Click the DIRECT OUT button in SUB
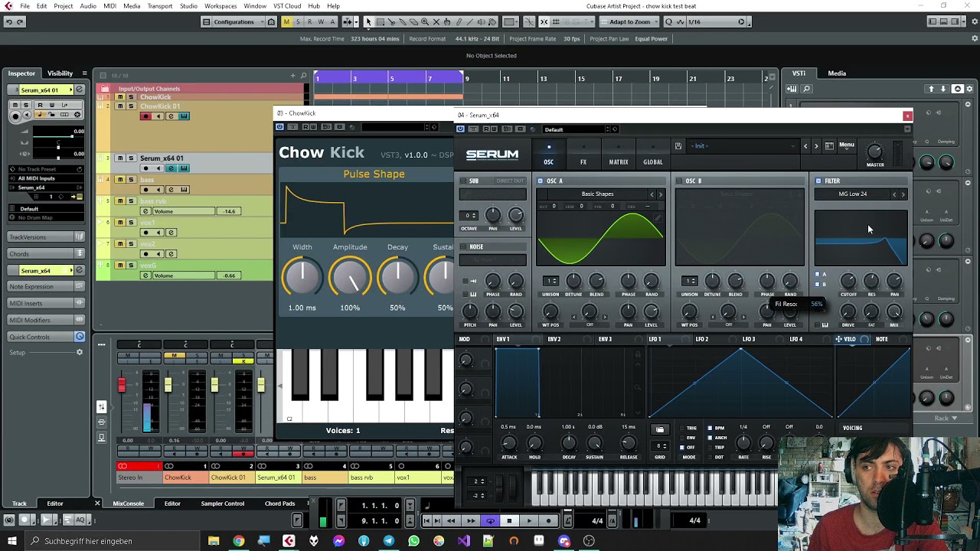980x551 pixels. point(510,181)
